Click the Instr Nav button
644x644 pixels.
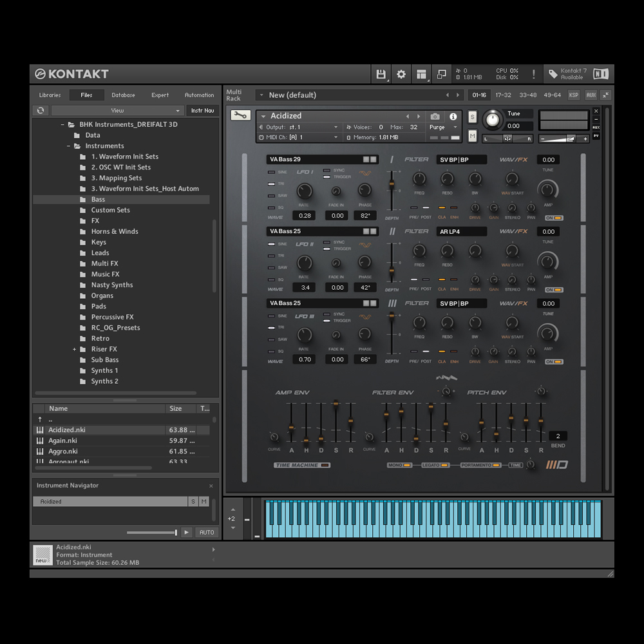click(x=202, y=111)
